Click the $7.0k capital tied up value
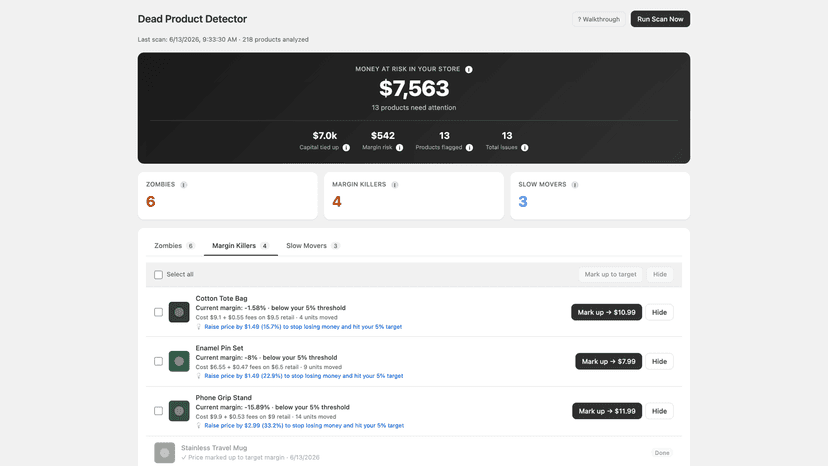The height and width of the screenshot is (466, 828). click(x=325, y=136)
